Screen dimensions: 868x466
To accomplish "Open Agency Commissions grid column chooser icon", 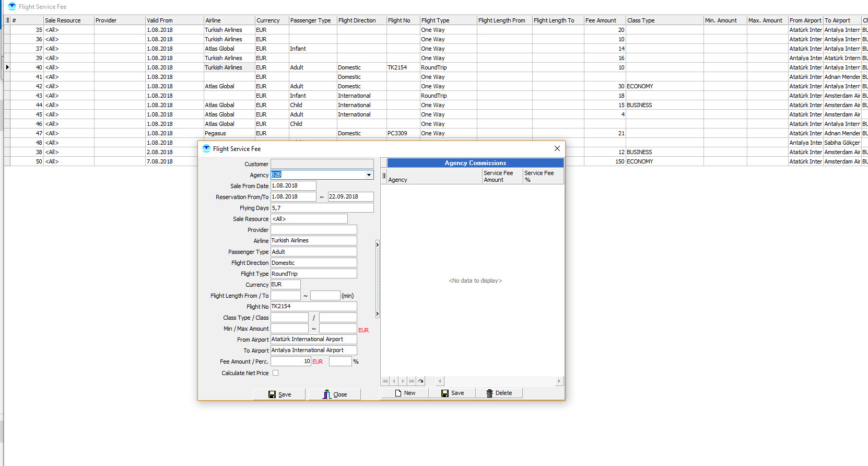I will point(384,176).
